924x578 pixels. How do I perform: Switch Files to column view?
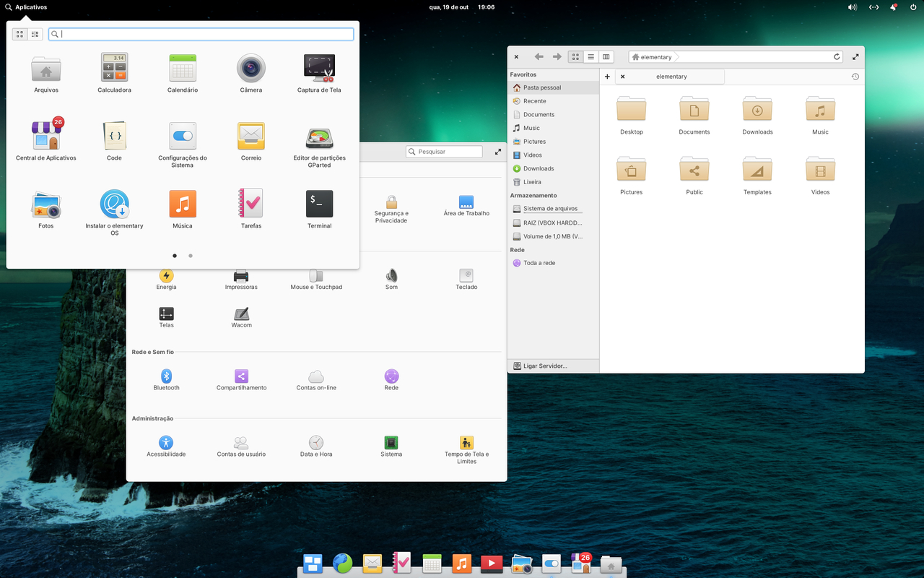click(x=606, y=56)
